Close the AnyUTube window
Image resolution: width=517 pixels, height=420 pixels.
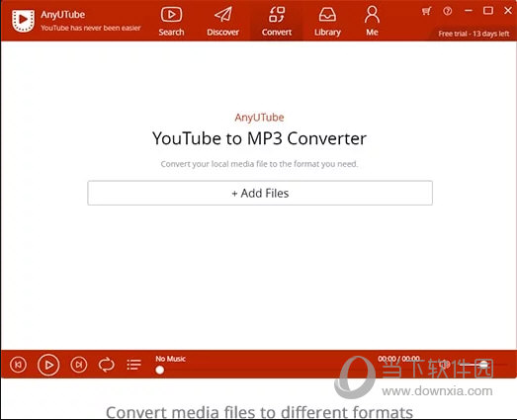click(x=508, y=11)
